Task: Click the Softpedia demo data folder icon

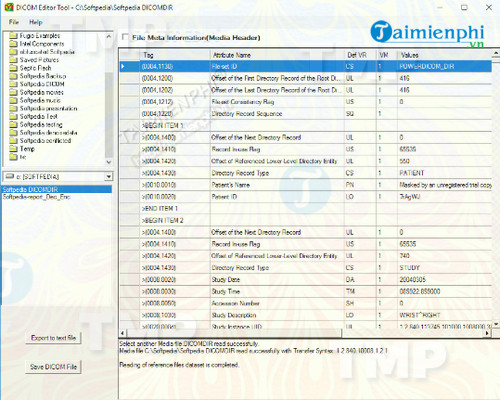Action: tap(13, 133)
